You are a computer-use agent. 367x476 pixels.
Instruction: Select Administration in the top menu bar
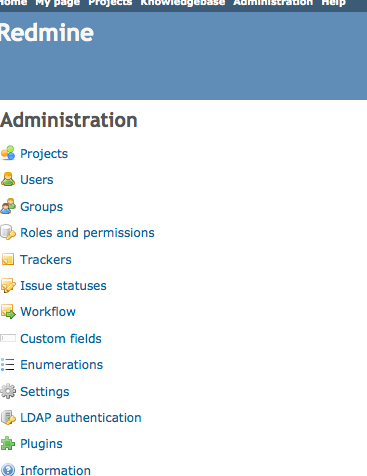pyautogui.click(x=273, y=3)
